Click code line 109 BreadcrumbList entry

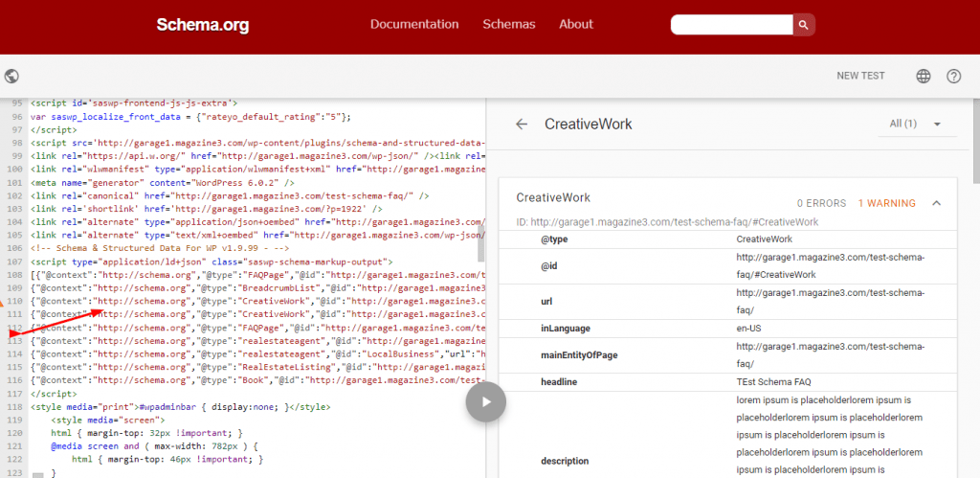tap(257, 287)
